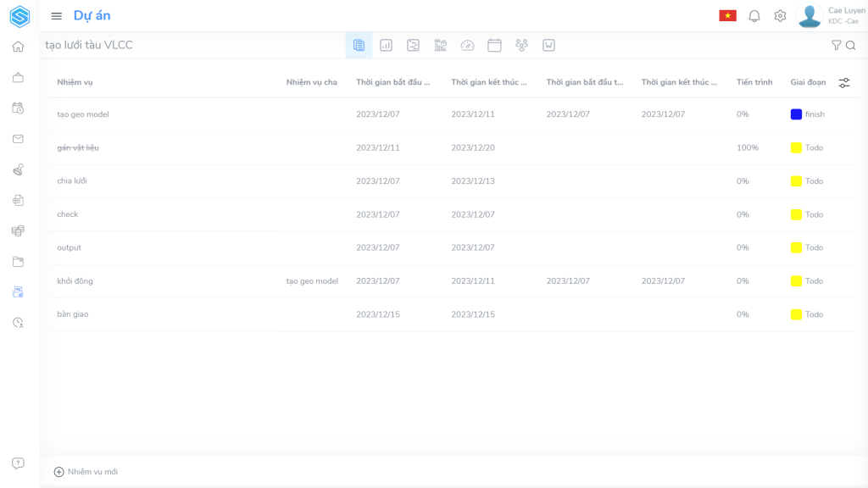The height and width of the screenshot is (488, 868).
Task: Open the check task
Action: click(68, 214)
